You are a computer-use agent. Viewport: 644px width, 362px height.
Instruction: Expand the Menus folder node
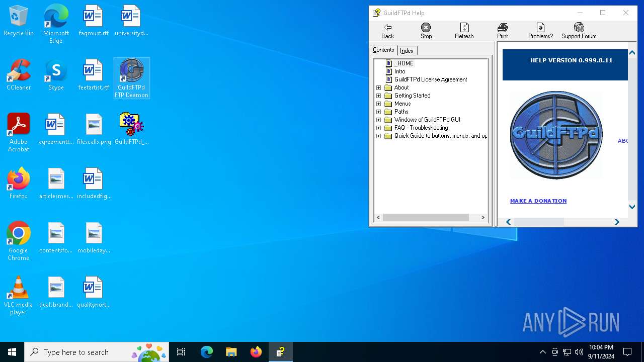tap(379, 104)
